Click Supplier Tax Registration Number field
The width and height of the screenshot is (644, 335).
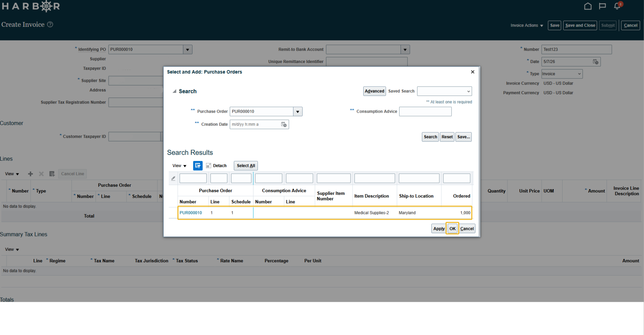[x=136, y=102]
